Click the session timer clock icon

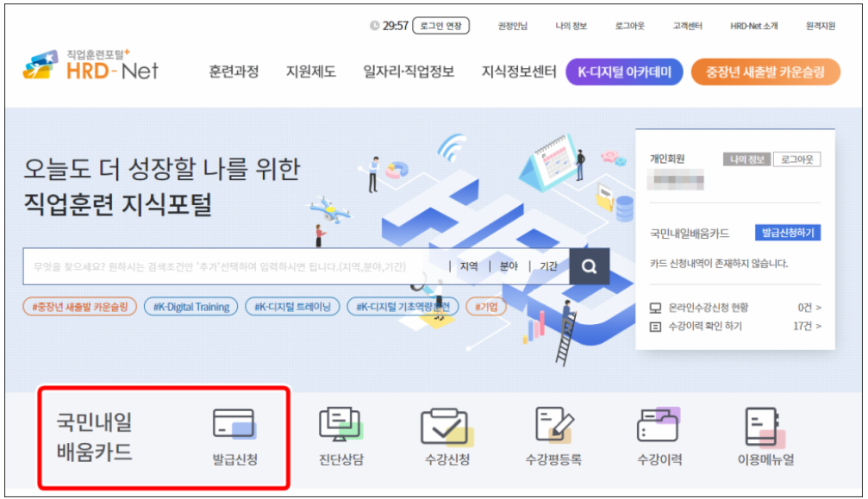click(x=375, y=26)
